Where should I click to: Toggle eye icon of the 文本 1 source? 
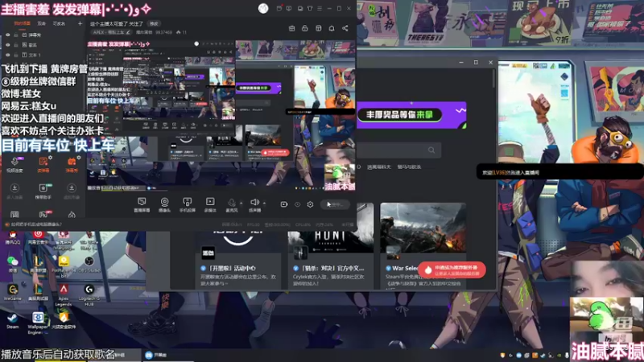[7, 55]
